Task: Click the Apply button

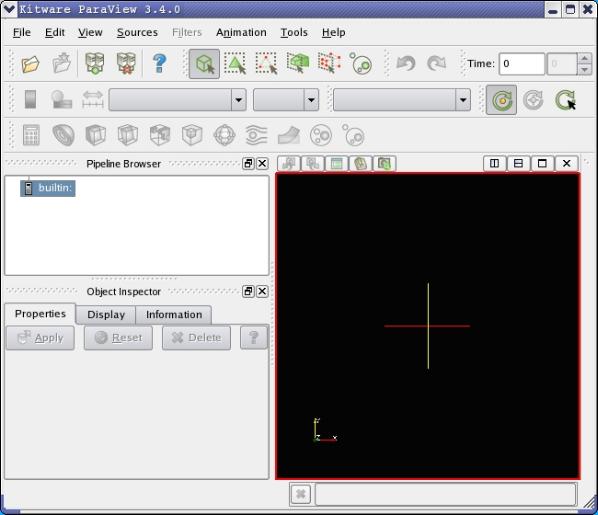Action: (40, 338)
